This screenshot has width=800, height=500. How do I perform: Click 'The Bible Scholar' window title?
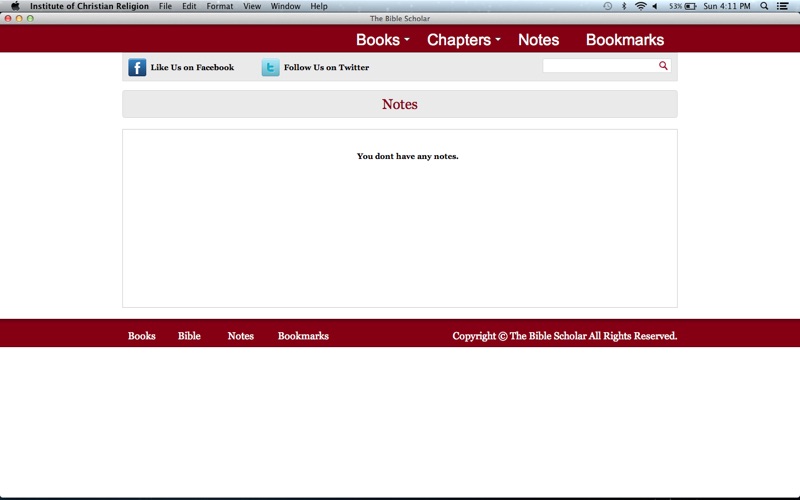[400, 18]
